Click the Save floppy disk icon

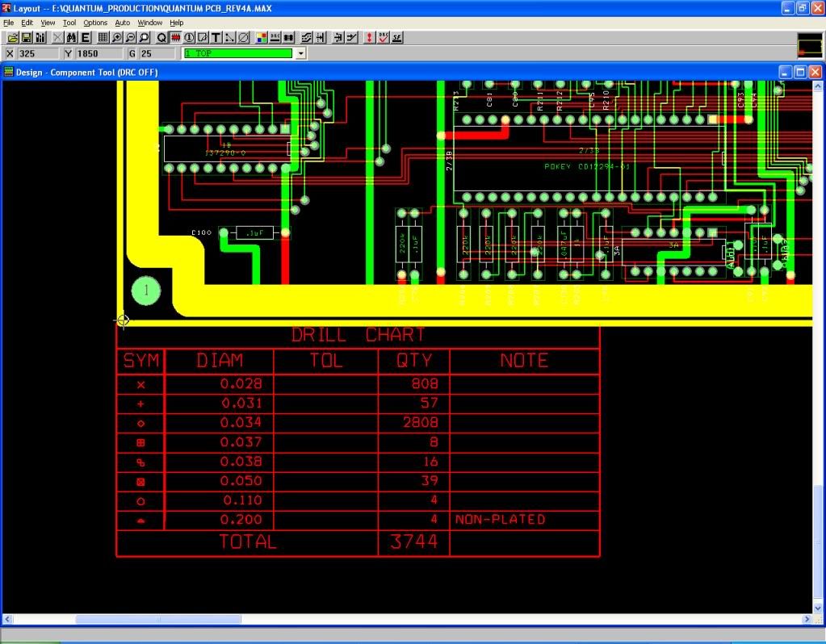[27, 37]
